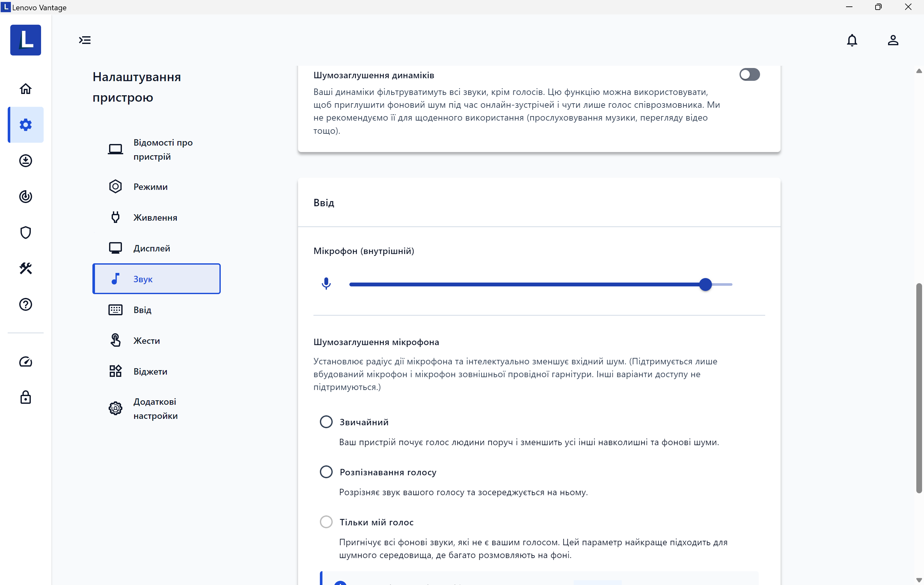Click the user account profile icon
The image size is (924, 585).
pyautogui.click(x=893, y=40)
